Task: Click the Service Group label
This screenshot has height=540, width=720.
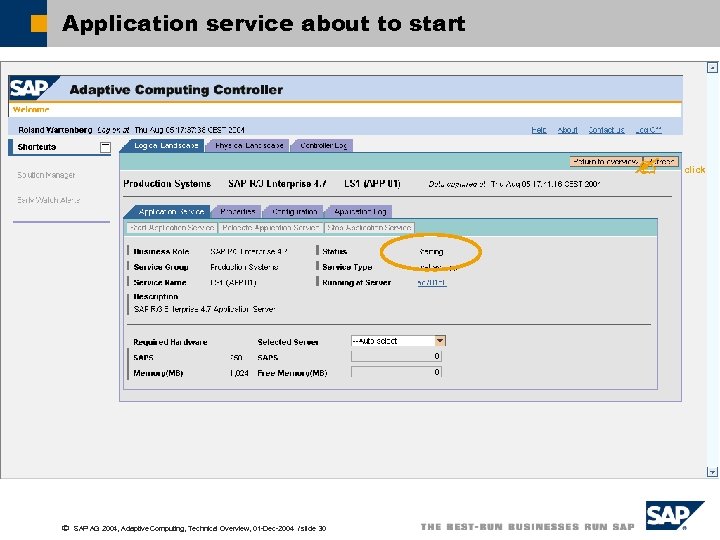Action: [x=161, y=267]
